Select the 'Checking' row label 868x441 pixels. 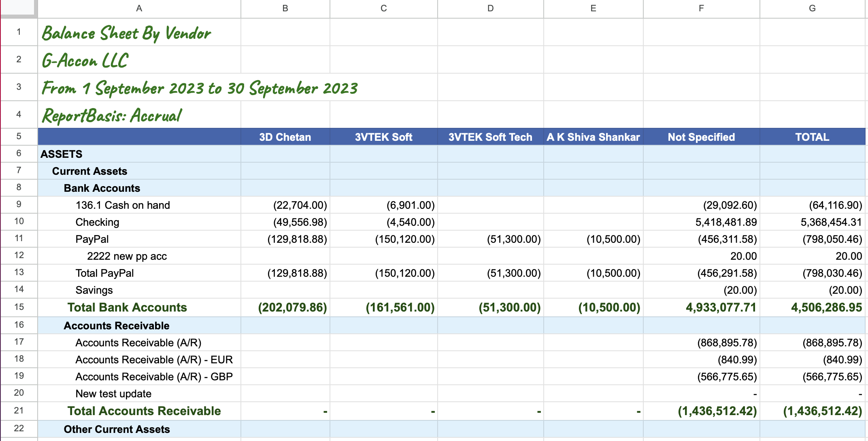click(139, 222)
